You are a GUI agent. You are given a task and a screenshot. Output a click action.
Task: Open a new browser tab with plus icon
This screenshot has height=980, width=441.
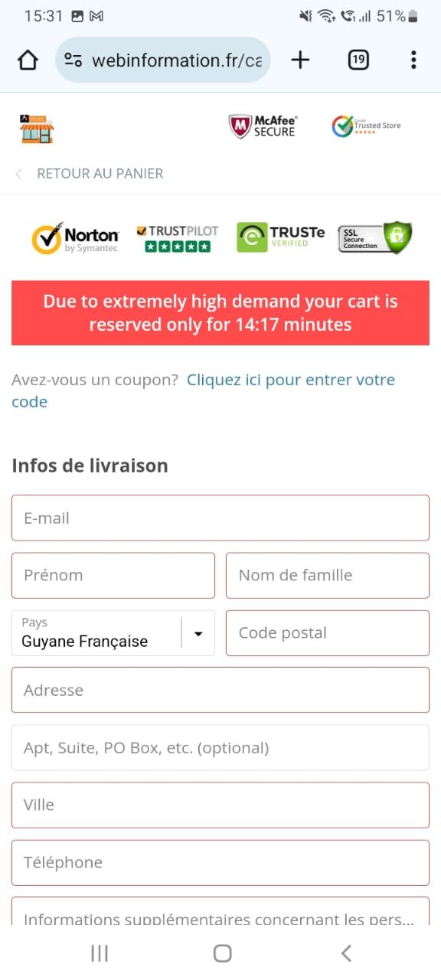(x=300, y=60)
